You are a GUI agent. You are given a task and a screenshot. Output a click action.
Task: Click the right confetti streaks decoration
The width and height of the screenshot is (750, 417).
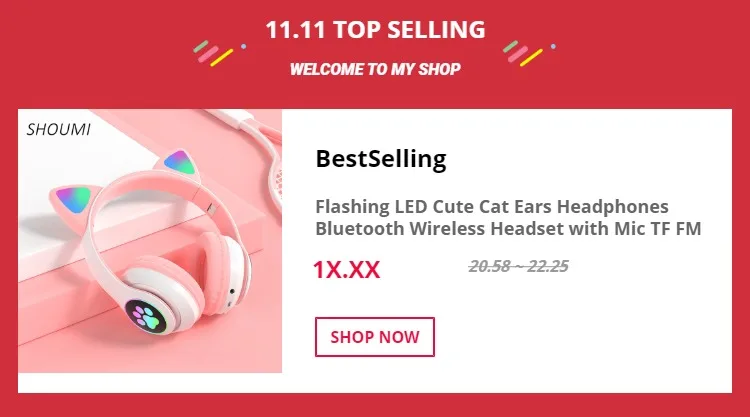pyautogui.click(x=523, y=53)
